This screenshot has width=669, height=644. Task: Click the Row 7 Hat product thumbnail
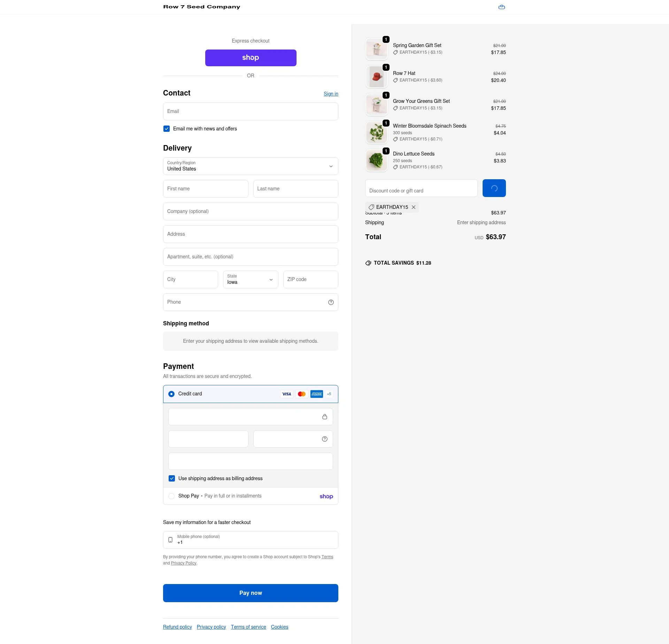377,77
